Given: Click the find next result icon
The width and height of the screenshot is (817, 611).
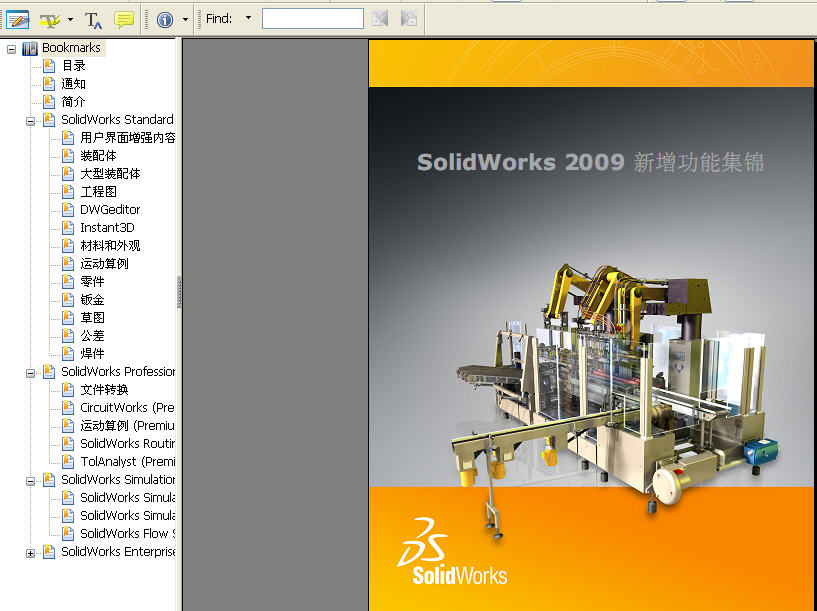Looking at the screenshot, I should [409, 19].
